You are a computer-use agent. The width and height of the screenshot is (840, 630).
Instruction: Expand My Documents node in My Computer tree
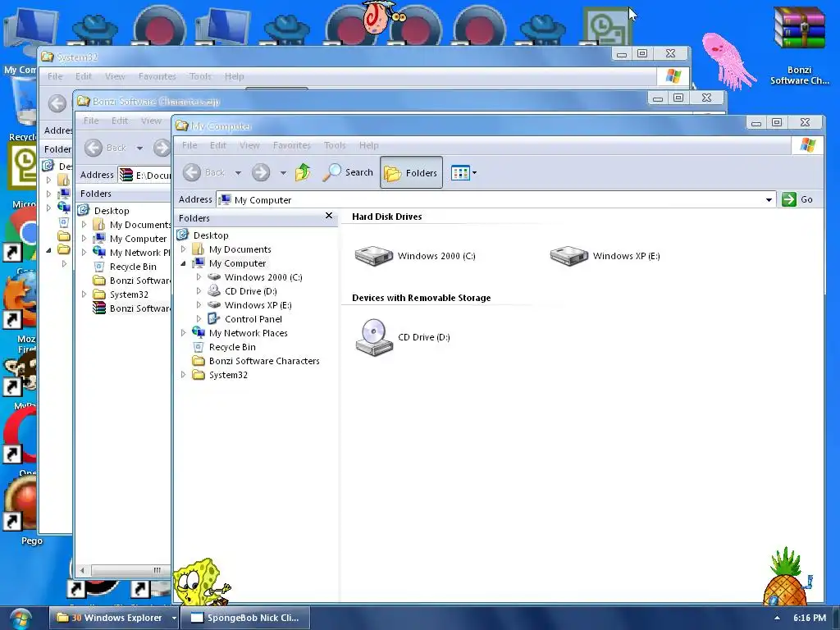(183, 249)
